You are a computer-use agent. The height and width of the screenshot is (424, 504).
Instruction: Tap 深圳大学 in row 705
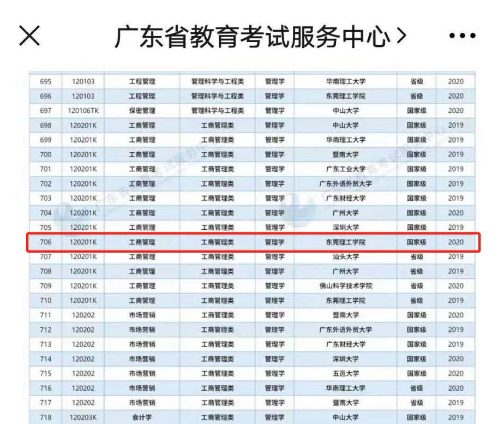(x=345, y=228)
